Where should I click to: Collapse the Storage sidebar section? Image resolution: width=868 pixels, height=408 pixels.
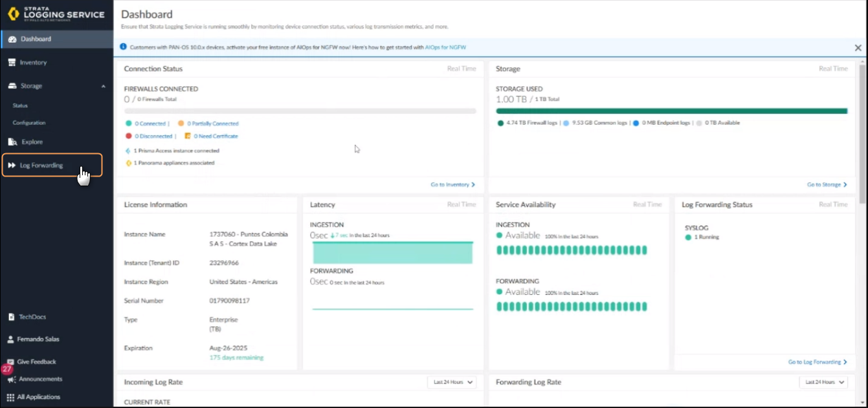click(104, 86)
